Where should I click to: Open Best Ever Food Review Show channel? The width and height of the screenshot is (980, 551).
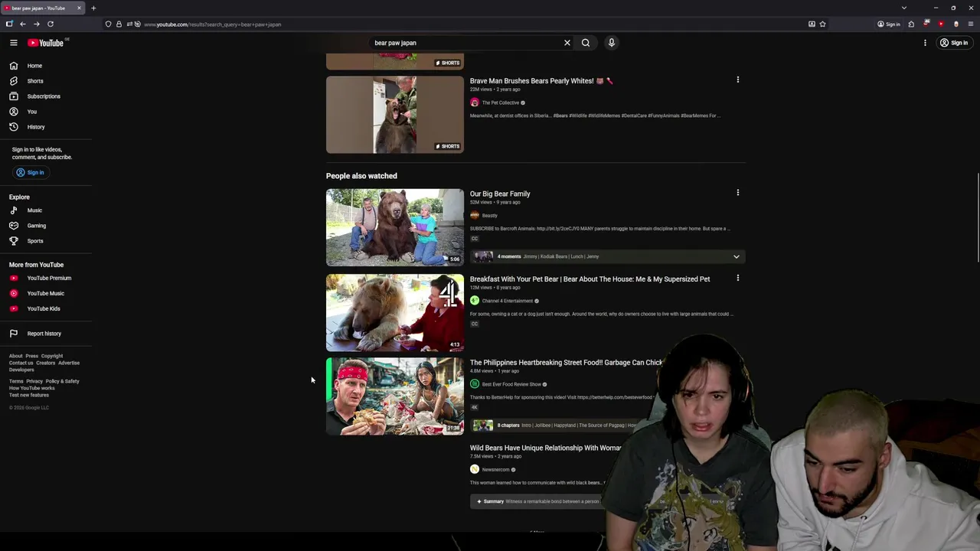pyautogui.click(x=511, y=384)
